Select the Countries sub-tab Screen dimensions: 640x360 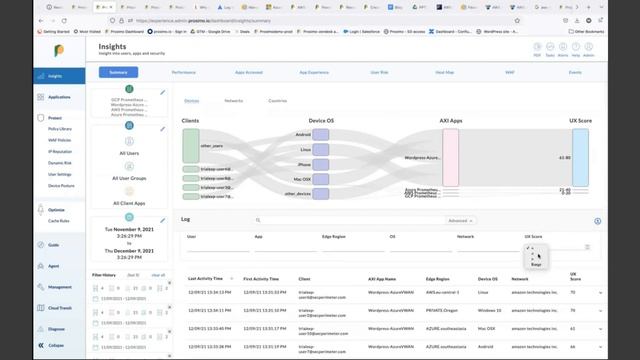click(x=278, y=101)
